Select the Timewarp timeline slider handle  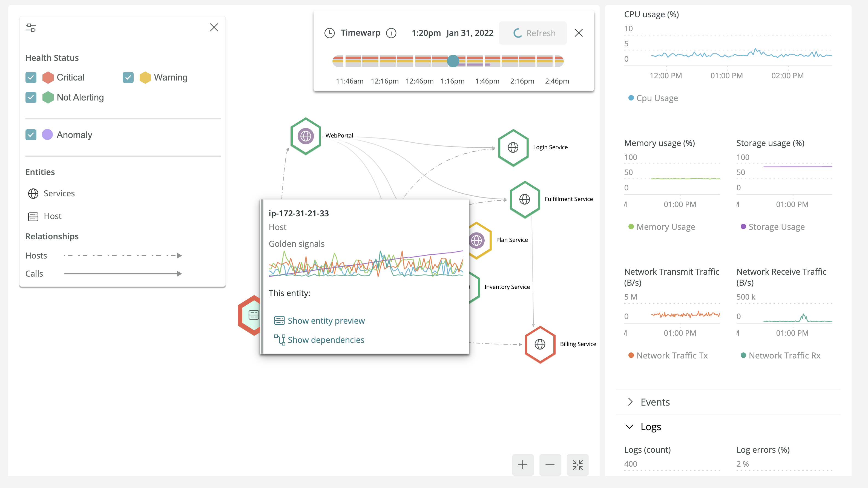[x=453, y=61]
